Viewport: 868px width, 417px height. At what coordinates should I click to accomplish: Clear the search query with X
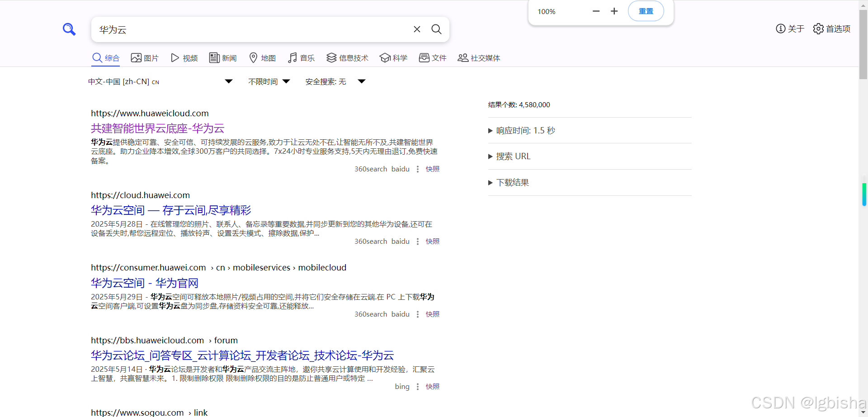pos(417,29)
